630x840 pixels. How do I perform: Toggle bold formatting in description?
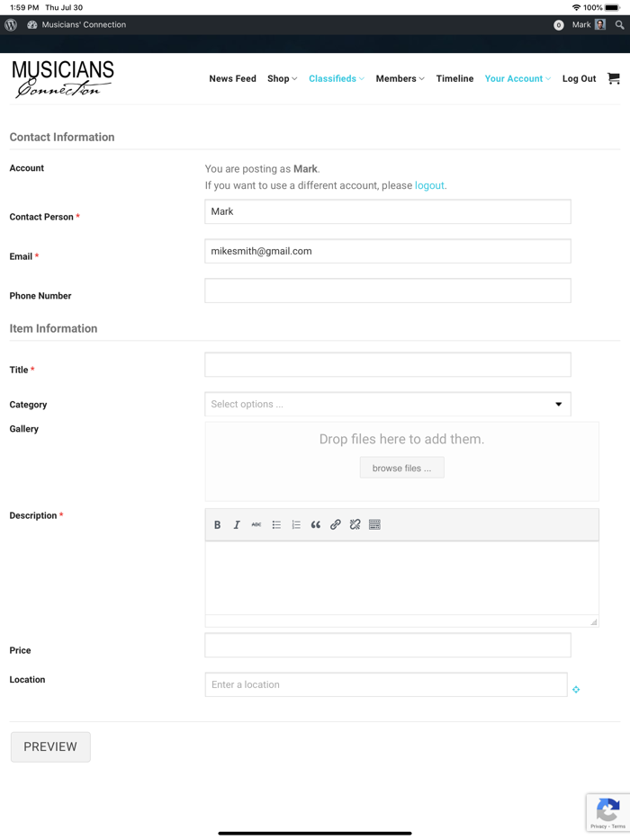[217, 525]
